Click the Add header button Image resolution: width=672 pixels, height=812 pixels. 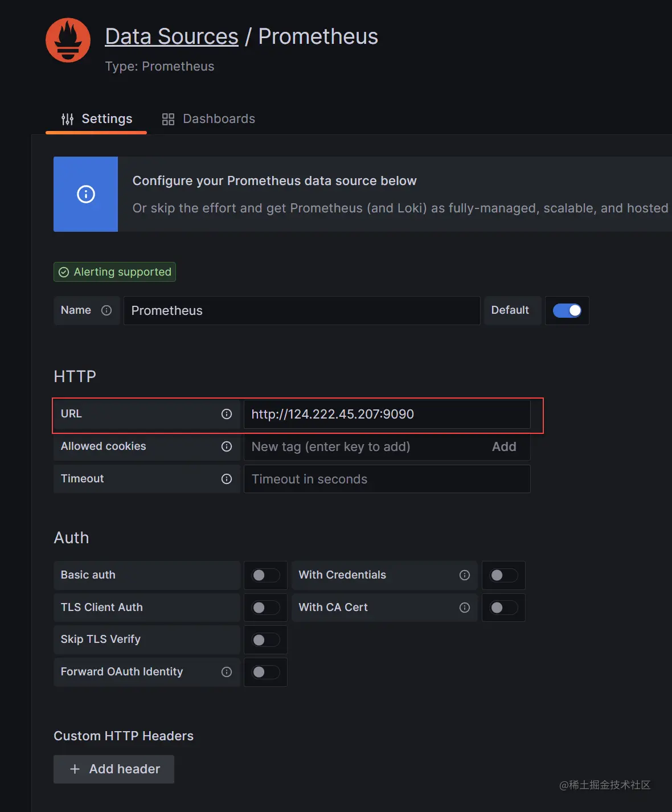114,769
